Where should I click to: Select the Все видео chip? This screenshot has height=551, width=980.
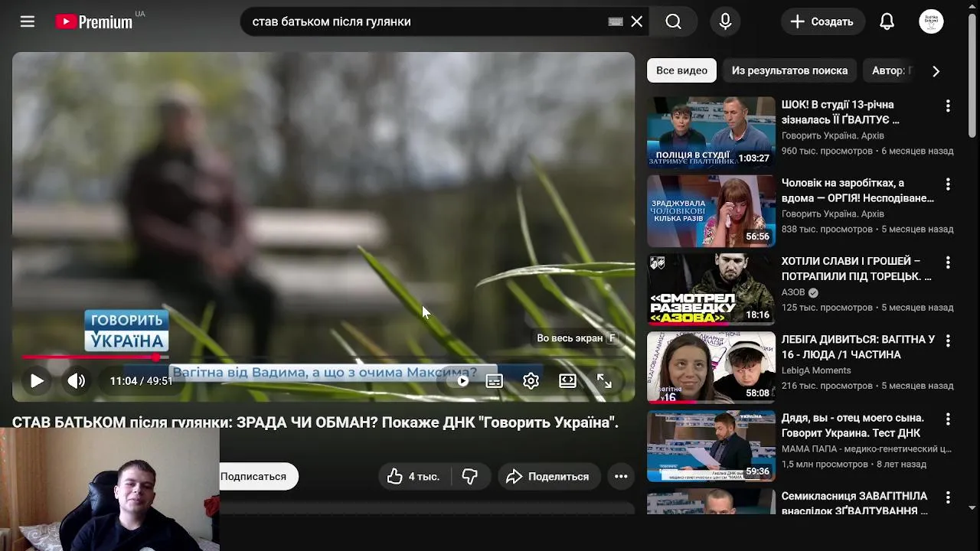[681, 70]
